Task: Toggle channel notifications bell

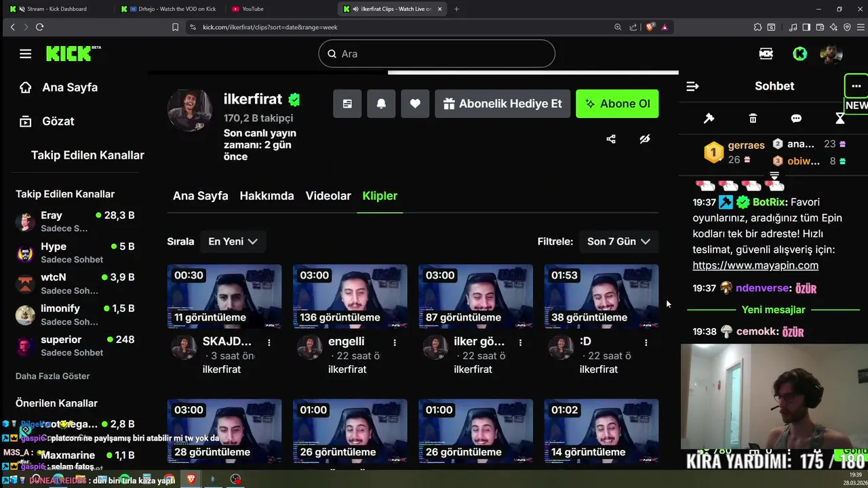Action: [381, 104]
